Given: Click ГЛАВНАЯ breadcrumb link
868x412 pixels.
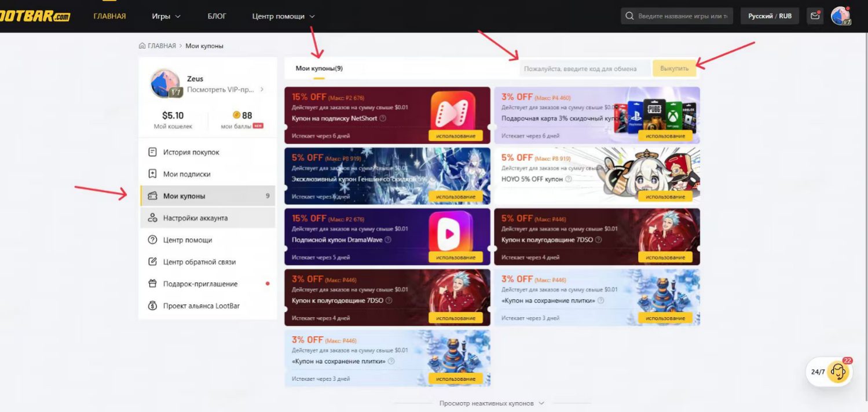Looking at the screenshot, I should point(162,46).
